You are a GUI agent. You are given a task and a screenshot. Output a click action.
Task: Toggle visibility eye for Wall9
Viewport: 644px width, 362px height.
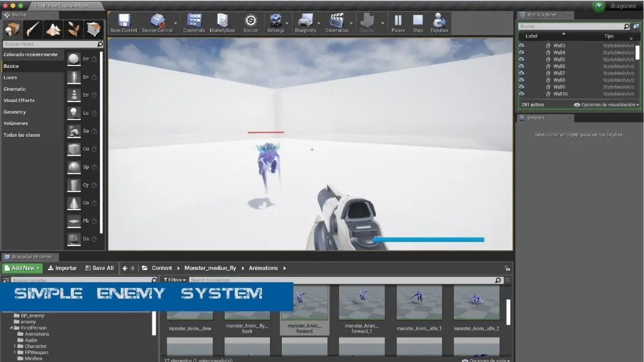(521, 87)
